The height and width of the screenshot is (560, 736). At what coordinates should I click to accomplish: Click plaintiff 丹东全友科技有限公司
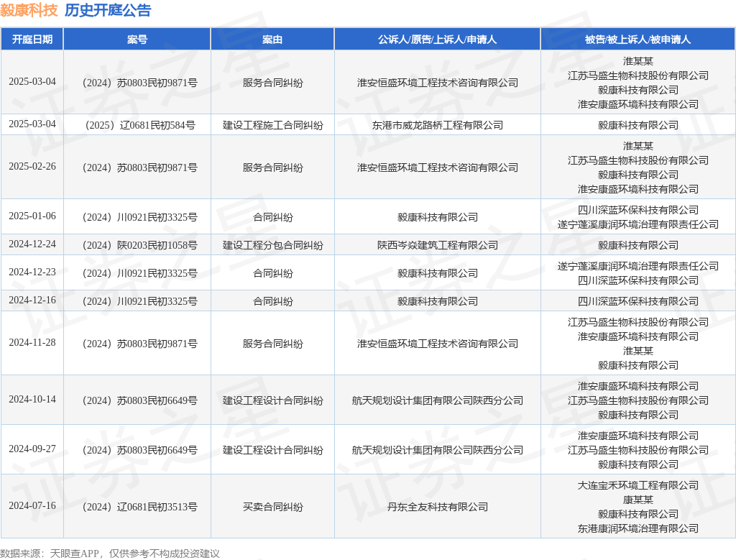tap(438, 507)
